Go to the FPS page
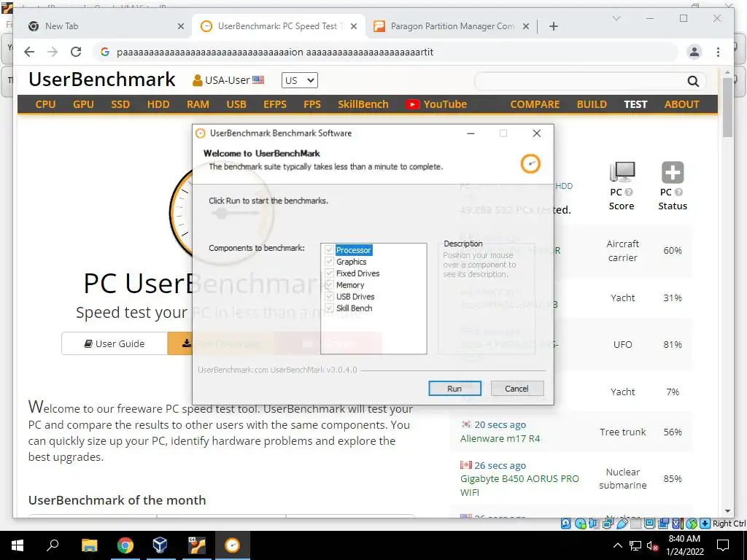Screen dimensions: 747x560 312,104
